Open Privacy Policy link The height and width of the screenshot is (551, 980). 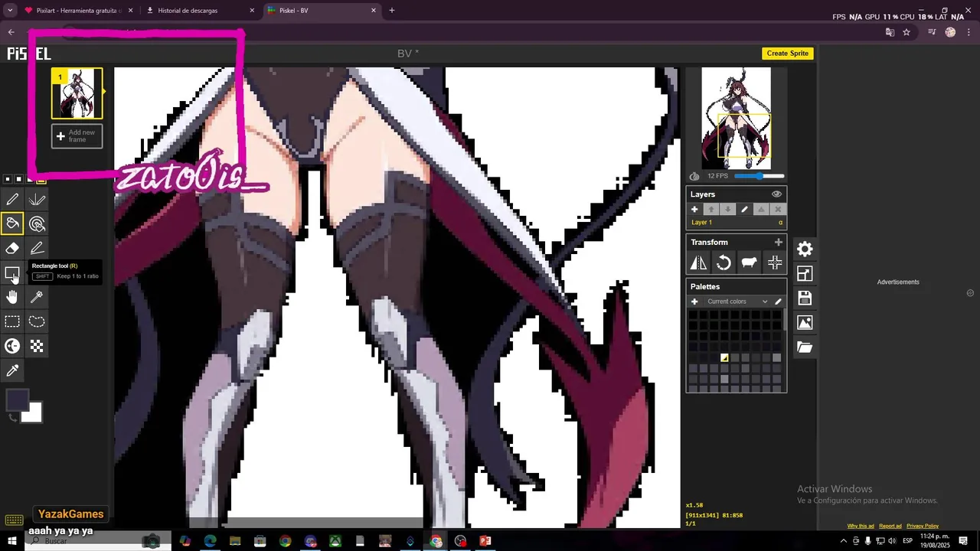(923, 526)
